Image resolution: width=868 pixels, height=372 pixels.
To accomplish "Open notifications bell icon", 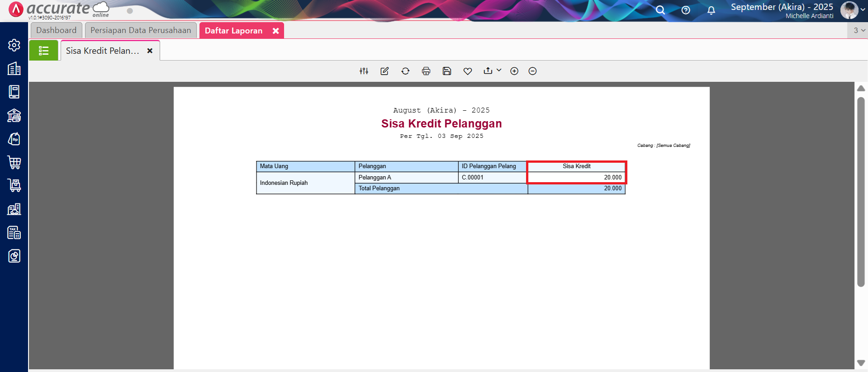I will [x=711, y=10].
